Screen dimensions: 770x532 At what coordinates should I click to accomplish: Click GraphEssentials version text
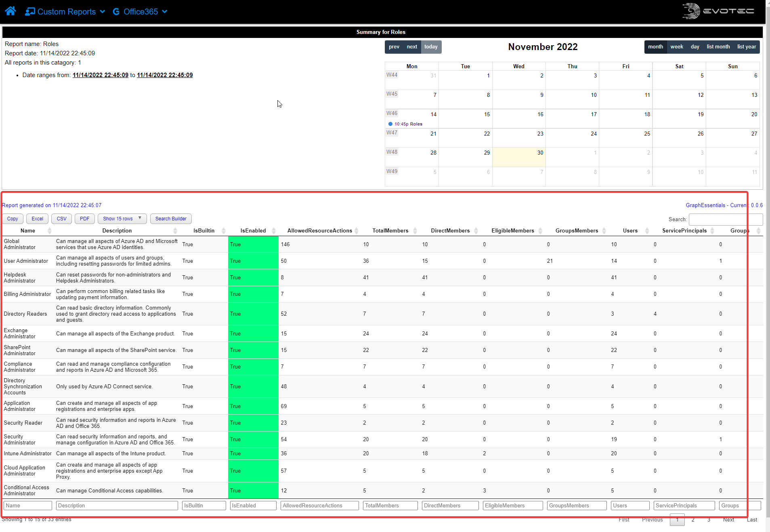724,205
